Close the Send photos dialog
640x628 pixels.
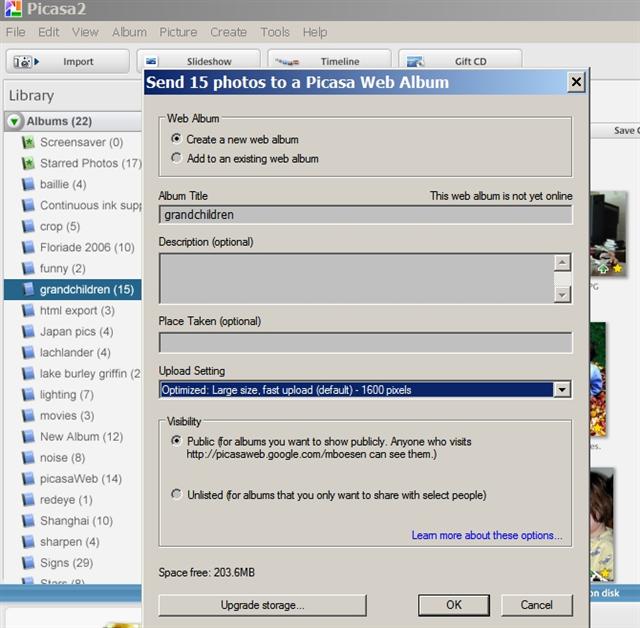[576, 82]
